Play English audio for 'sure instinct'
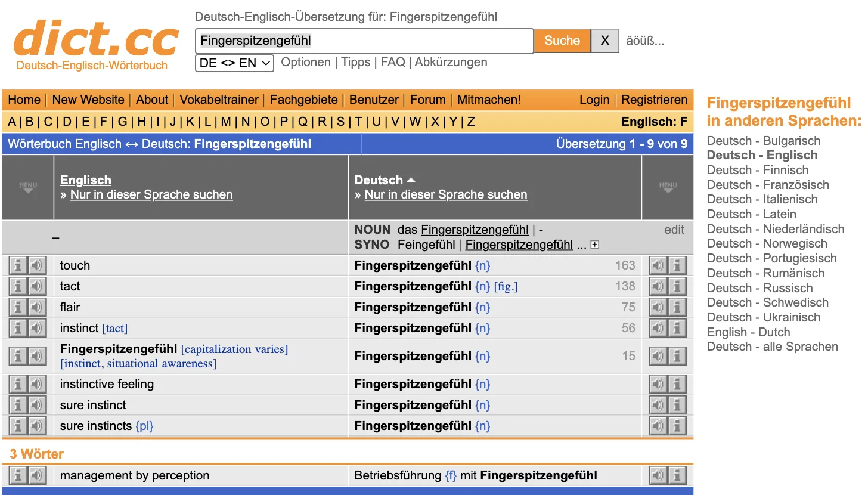The width and height of the screenshot is (868, 495). tap(37, 405)
